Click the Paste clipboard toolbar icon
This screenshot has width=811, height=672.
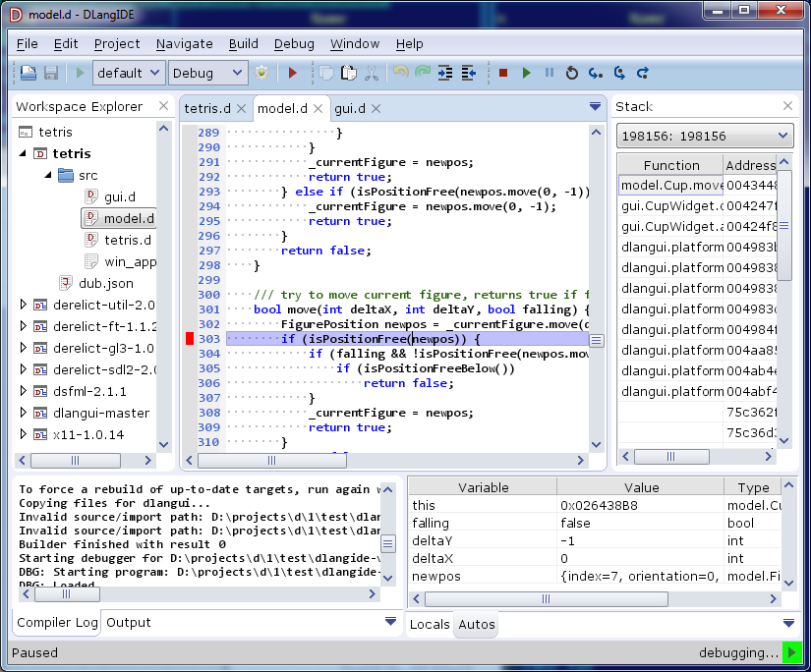coord(348,73)
